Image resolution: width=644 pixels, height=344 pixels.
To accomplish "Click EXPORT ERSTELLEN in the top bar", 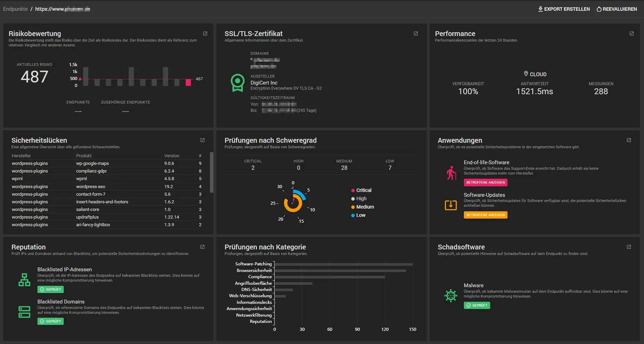I will [564, 9].
